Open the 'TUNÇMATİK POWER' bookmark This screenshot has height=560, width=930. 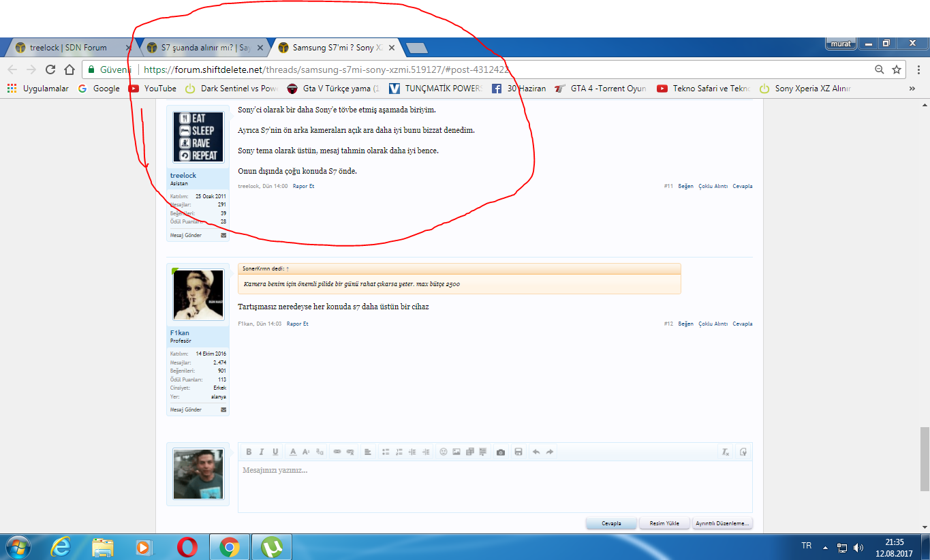pyautogui.click(x=436, y=89)
